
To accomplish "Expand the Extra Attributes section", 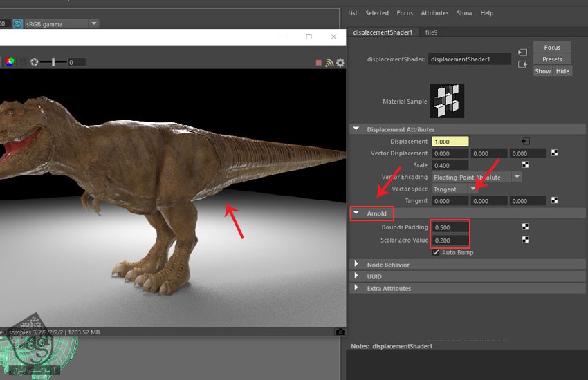I will tap(356, 288).
